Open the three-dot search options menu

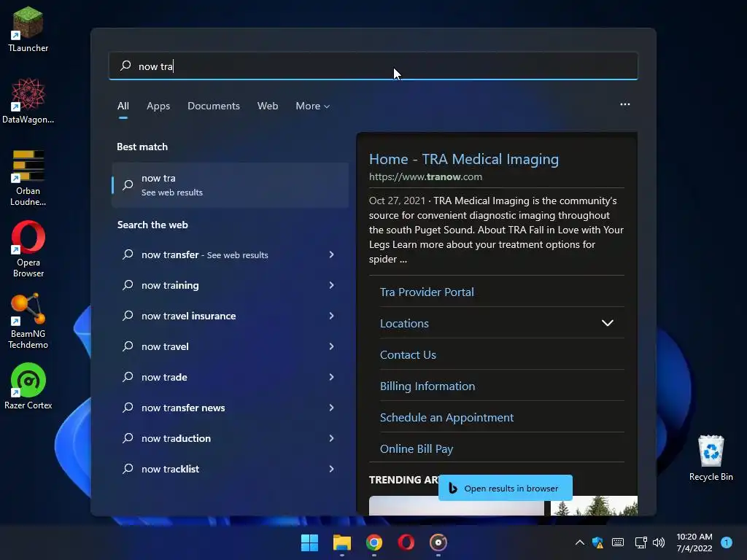(x=625, y=104)
